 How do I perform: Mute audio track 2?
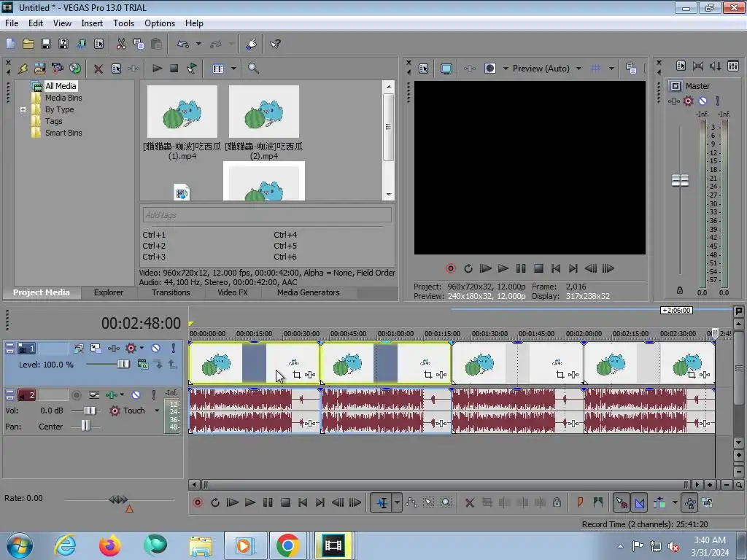point(136,394)
